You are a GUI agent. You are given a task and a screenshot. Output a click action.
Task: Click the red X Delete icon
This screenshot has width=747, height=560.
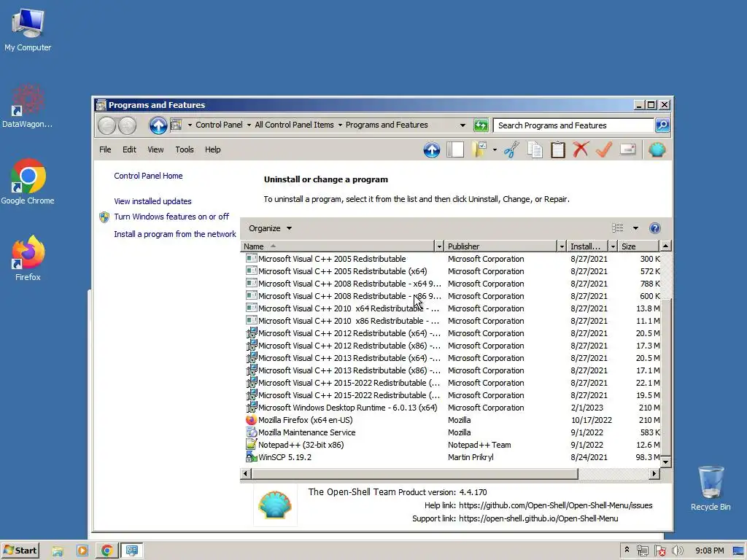(581, 150)
